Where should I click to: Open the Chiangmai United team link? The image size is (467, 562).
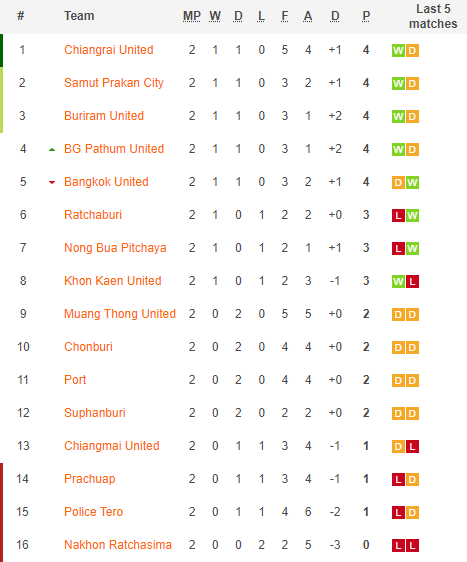(x=111, y=446)
